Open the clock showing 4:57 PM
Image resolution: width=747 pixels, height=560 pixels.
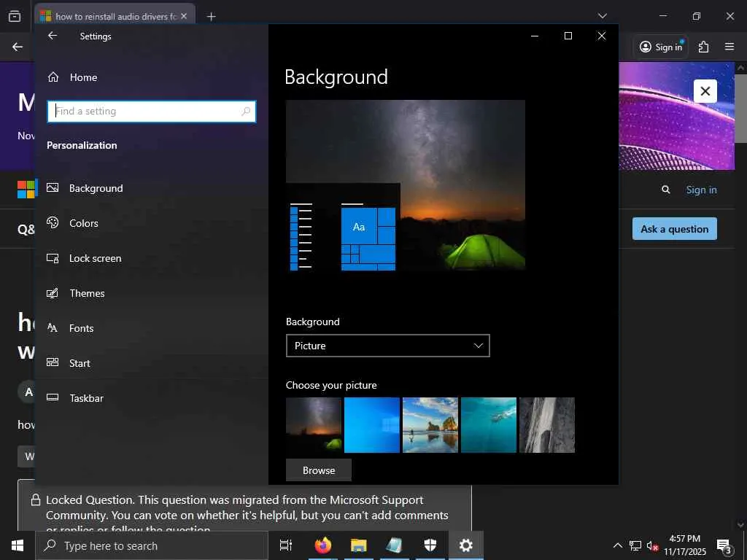pyautogui.click(x=685, y=545)
